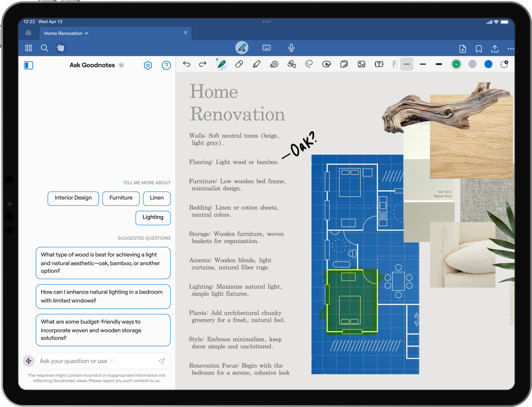Select the Text box tool
The height and width of the screenshot is (407, 532).
pos(379,64)
